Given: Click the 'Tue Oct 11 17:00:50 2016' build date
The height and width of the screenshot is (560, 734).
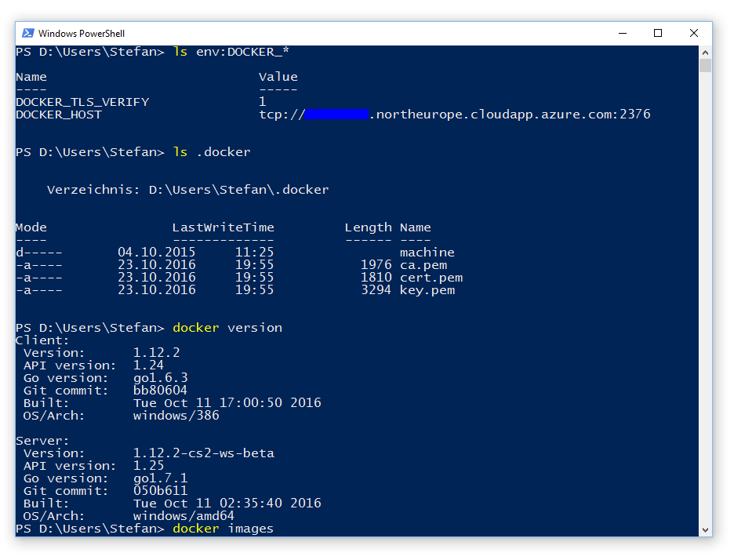Looking at the screenshot, I should click(227, 403).
